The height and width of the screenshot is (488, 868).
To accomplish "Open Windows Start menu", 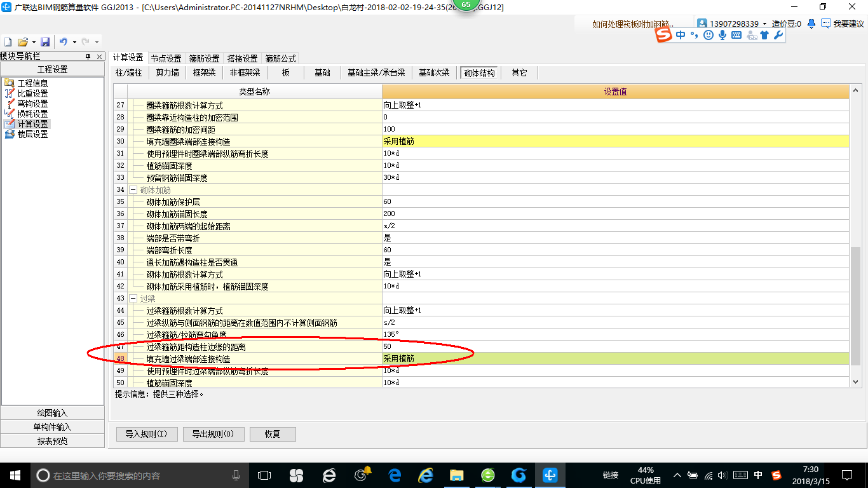I will click(14, 475).
